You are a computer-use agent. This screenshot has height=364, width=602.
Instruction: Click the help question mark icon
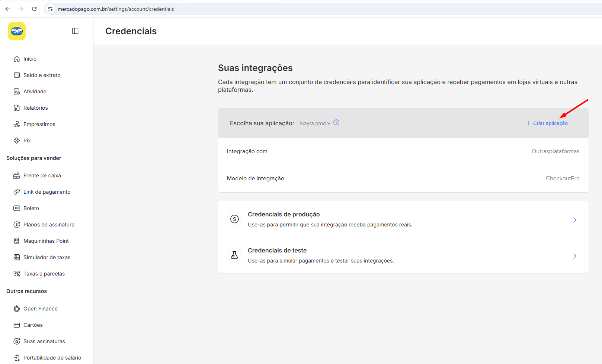tap(336, 122)
